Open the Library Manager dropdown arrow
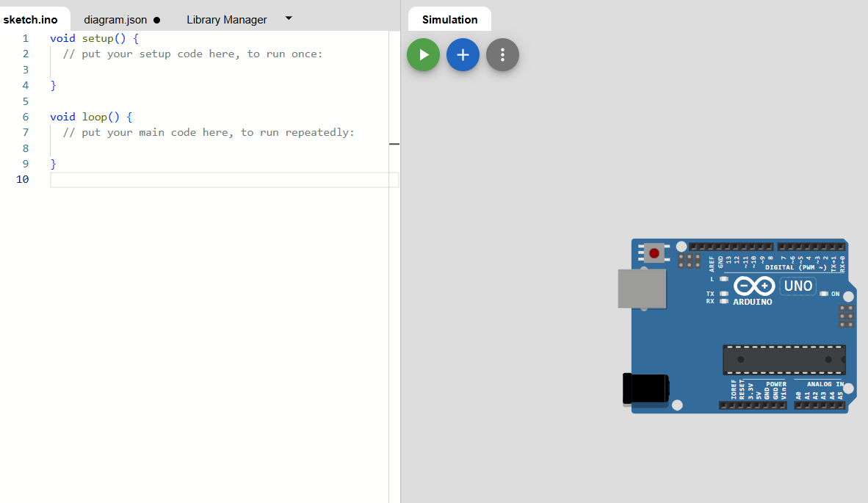The height and width of the screenshot is (503, 868). pyautogui.click(x=288, y=19)
